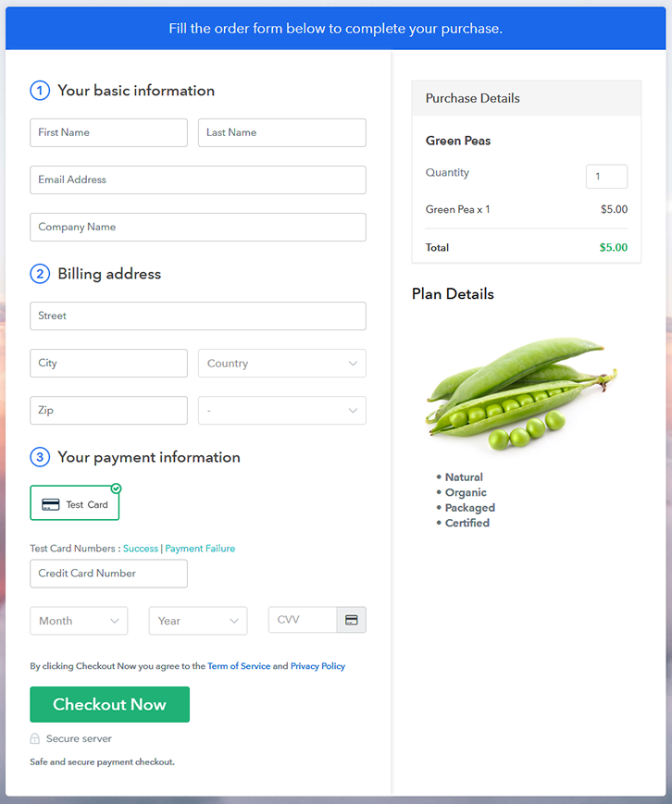Click the green checkmark badge on Test Card
This screenshot has height=804, width=672.
116,489
